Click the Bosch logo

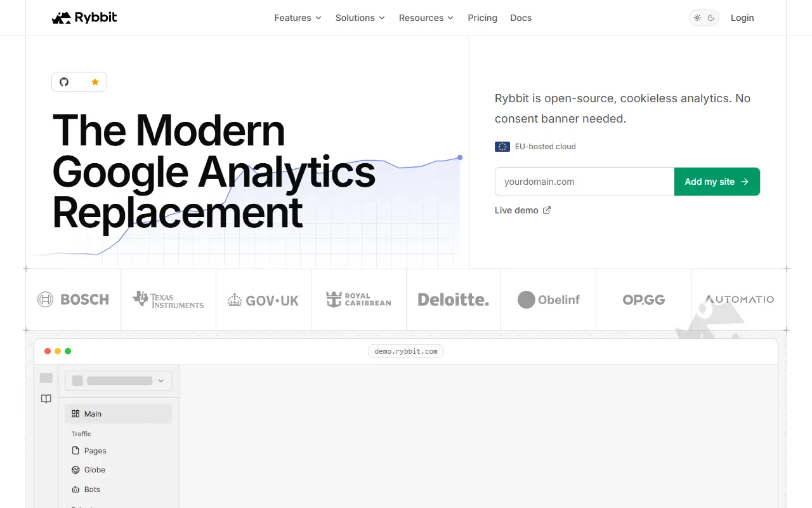[x=73, y=300]
